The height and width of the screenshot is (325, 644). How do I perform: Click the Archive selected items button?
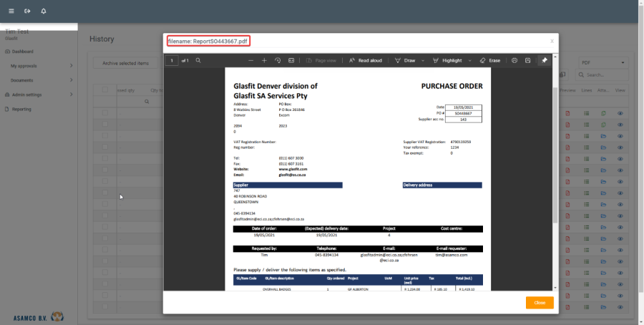click(x=125, y=63)
